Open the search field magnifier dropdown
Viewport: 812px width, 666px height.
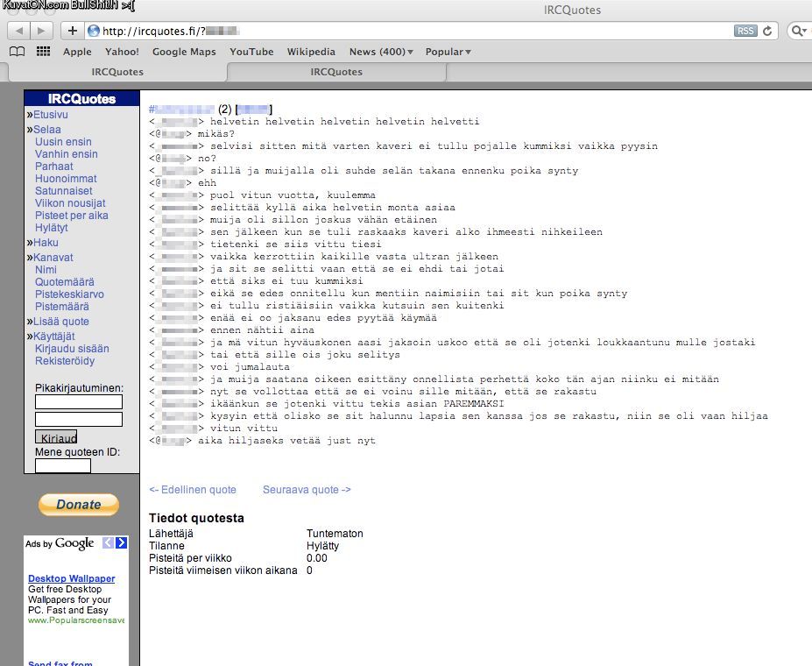pos(799,31)
